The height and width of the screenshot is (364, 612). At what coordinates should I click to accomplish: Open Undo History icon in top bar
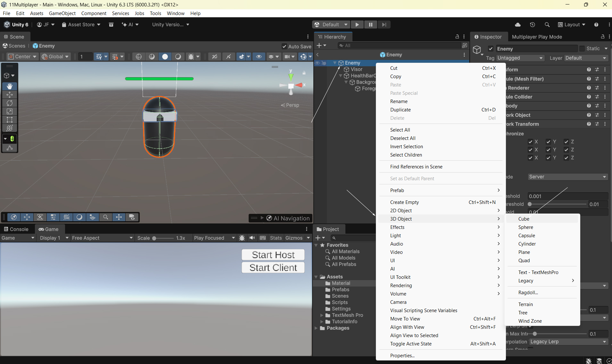click(x=533, y=25)
